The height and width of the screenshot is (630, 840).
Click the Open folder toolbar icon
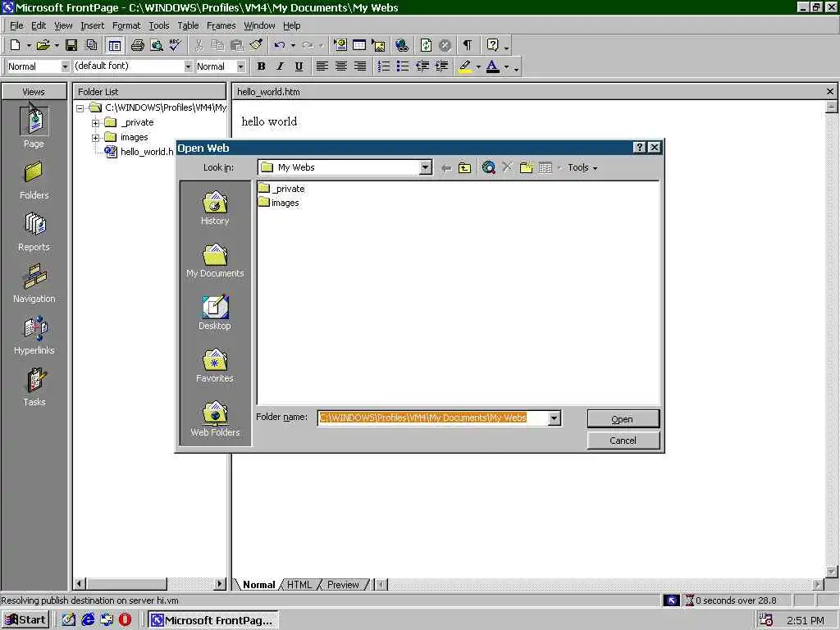tap(43, 46)
